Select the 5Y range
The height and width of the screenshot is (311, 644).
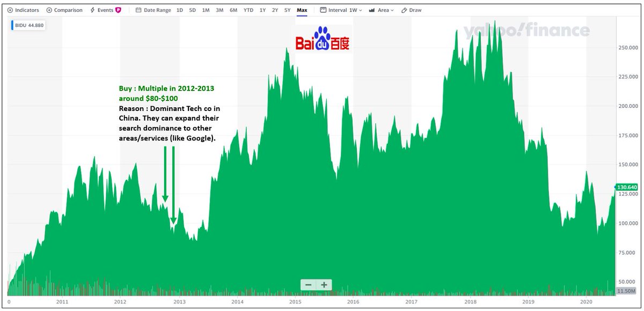tap(288, 10)
